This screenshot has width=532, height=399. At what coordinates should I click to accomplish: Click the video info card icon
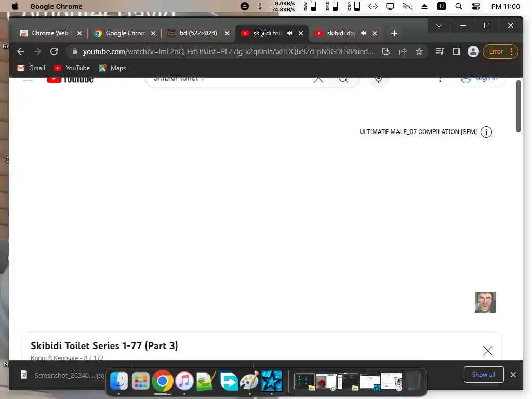click(x=486, y=132)
